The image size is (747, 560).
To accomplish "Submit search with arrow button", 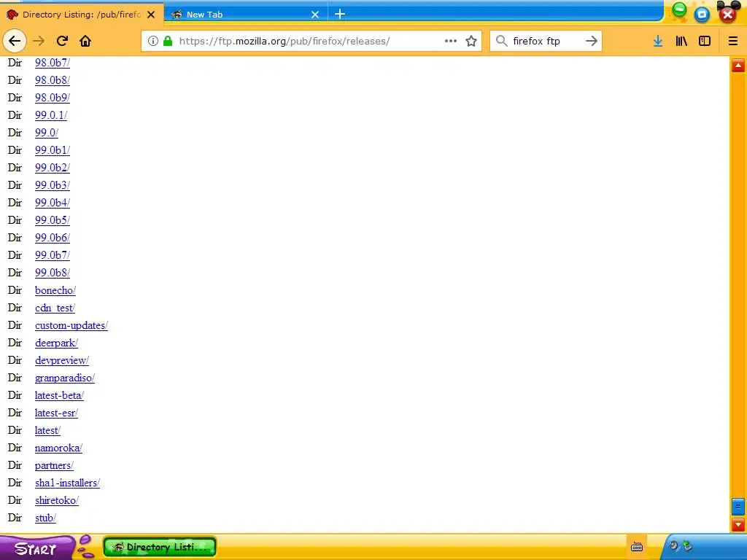I will coord(591,41).
